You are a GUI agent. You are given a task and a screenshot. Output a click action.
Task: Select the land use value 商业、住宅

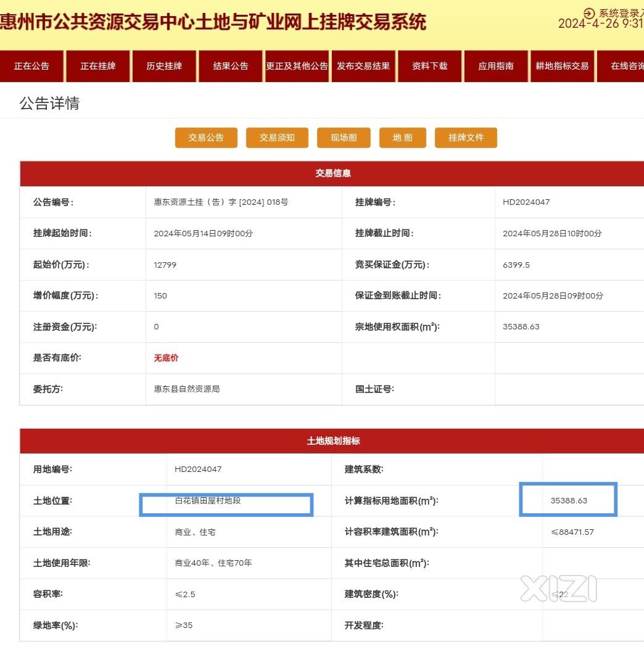coord(195,532)
